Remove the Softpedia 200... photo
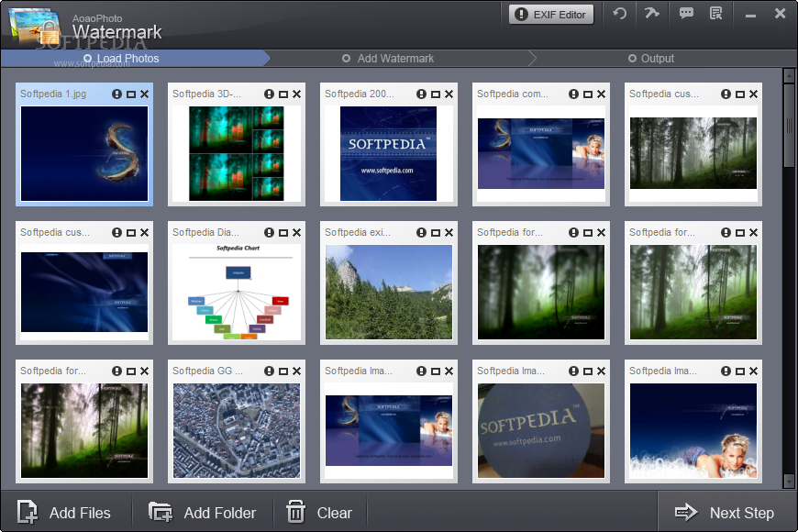 pos(449,94)
